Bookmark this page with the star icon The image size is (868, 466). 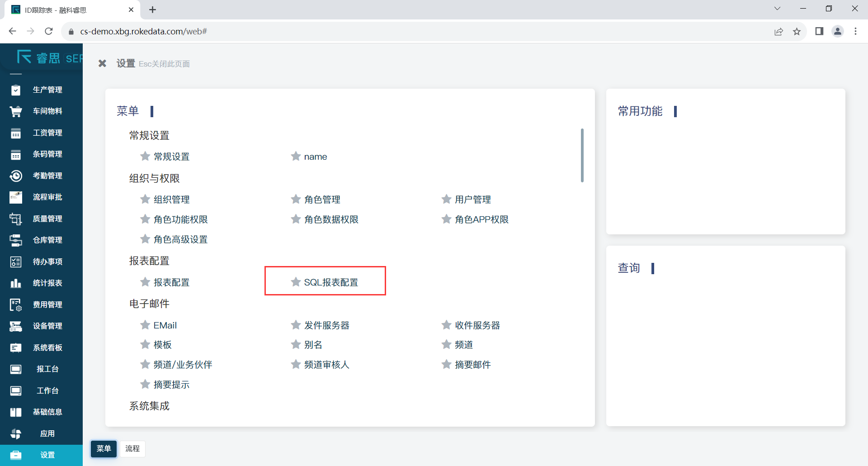(797, 31)
